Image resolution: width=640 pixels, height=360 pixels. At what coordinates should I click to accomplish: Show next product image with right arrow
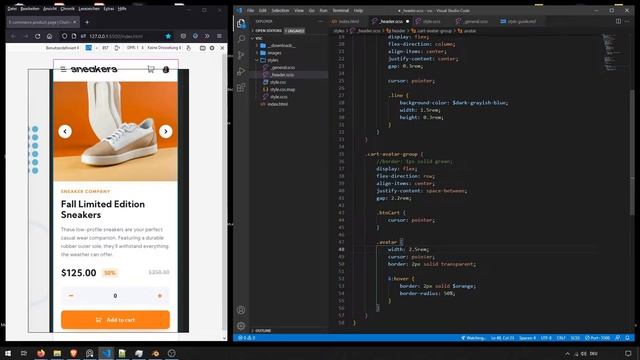click(165, 131)
